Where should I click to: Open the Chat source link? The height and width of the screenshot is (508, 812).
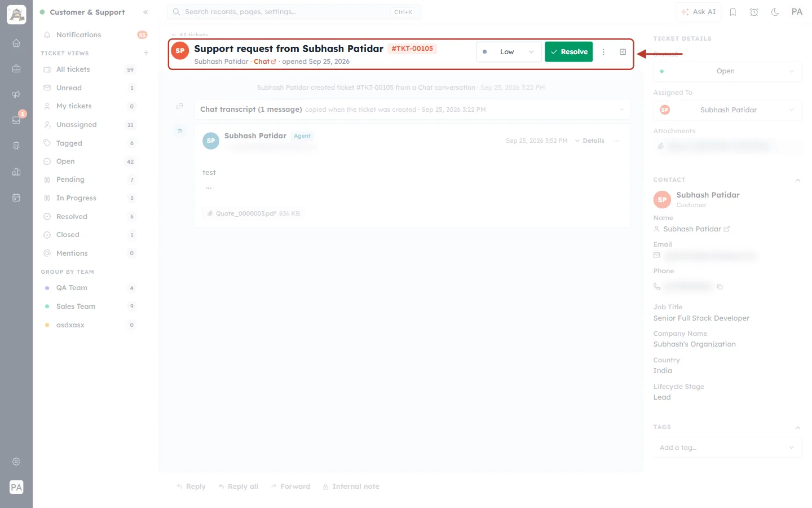[x=264, y=62]
